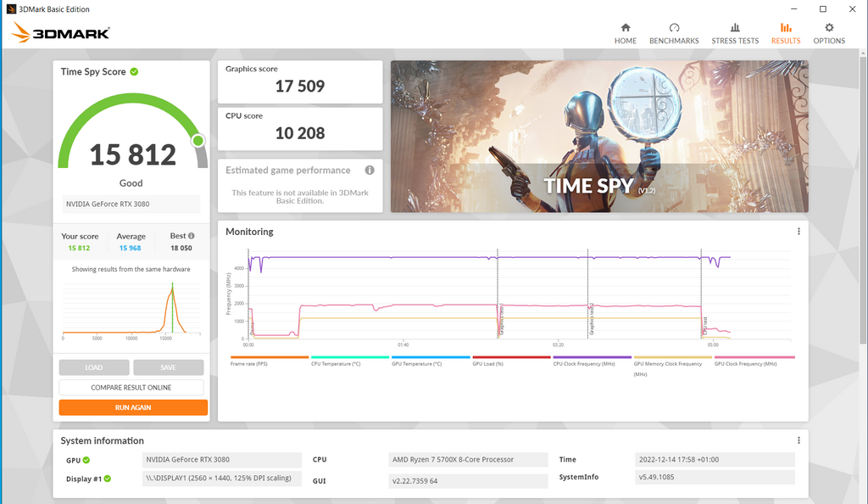Open the Options tab
This screenshot has width=868, height=504.
click(829, 34)
